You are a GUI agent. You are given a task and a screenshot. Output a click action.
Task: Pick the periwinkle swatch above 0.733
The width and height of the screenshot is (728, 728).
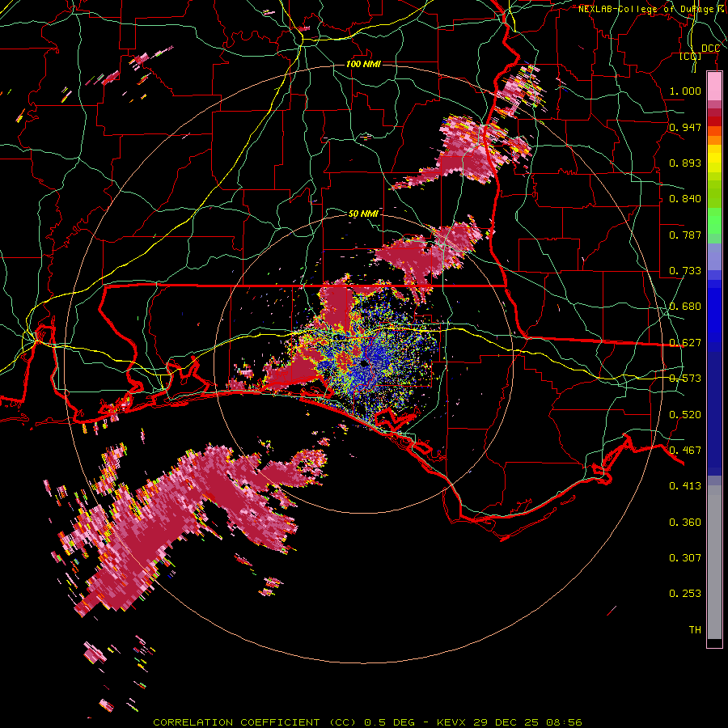[714, 256]
